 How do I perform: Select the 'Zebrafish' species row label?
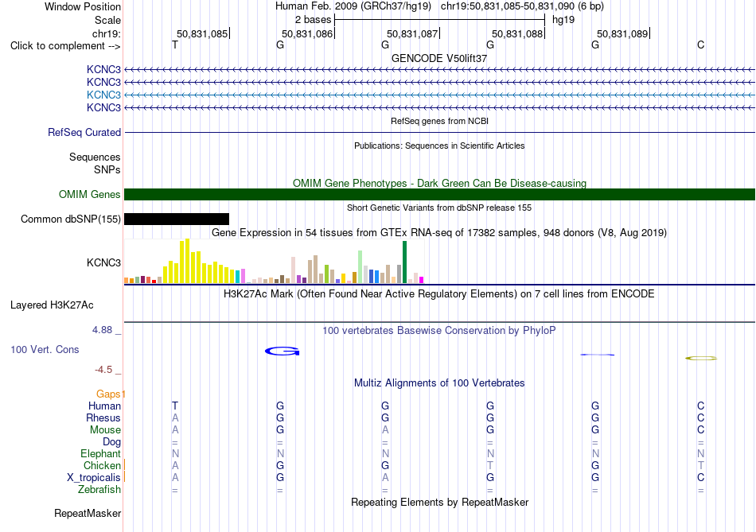[x=99, y=489]
